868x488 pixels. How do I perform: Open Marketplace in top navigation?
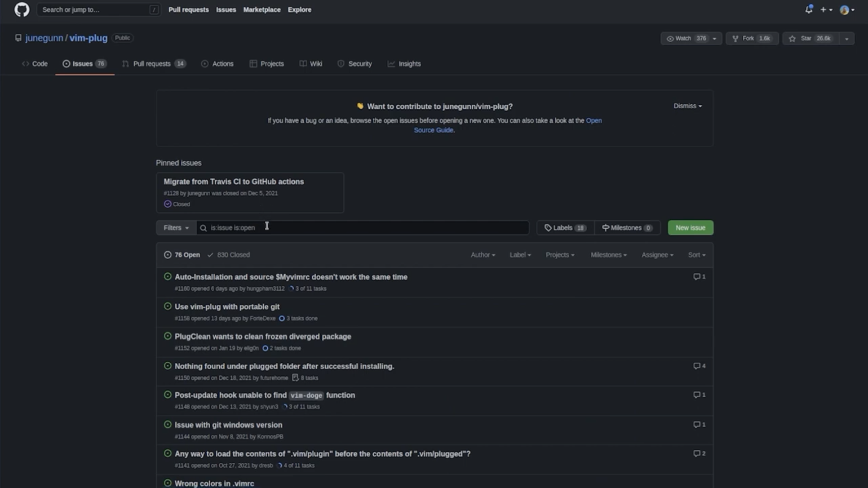(262, 10)
